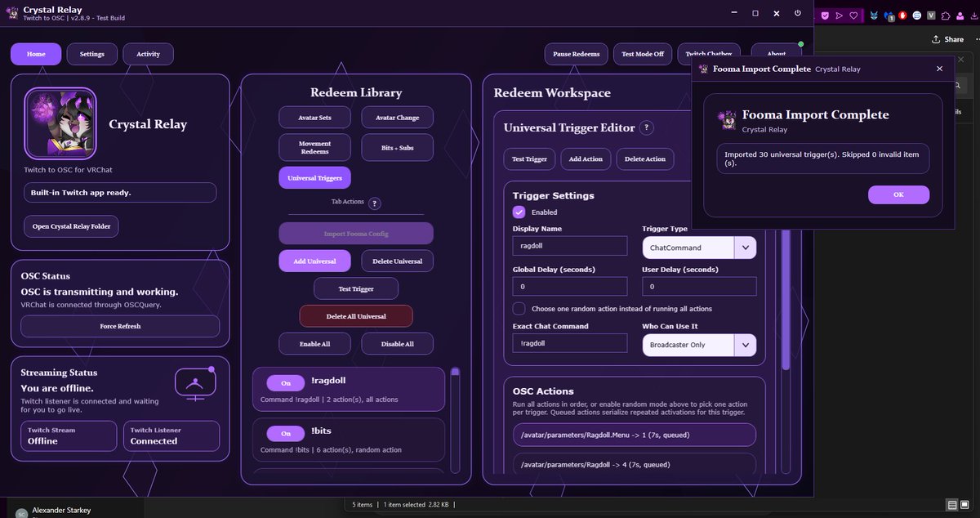Click the Test Mode Off button

click(643, 54)
